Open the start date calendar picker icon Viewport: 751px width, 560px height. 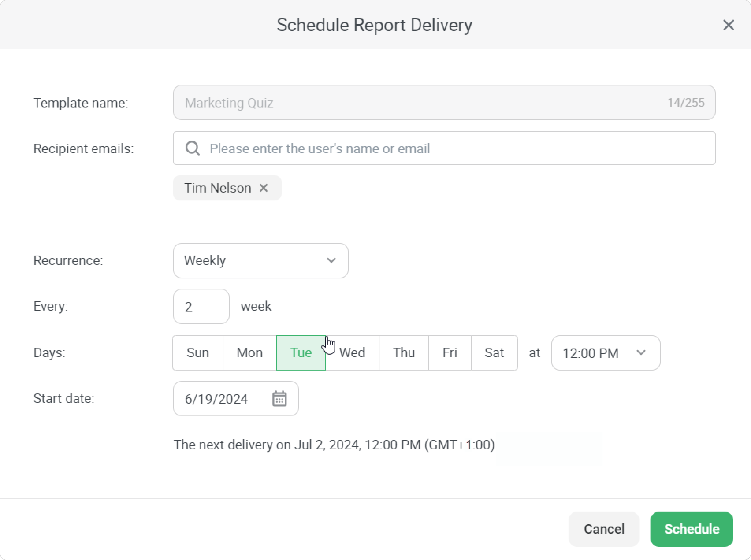tap(279, 398)
